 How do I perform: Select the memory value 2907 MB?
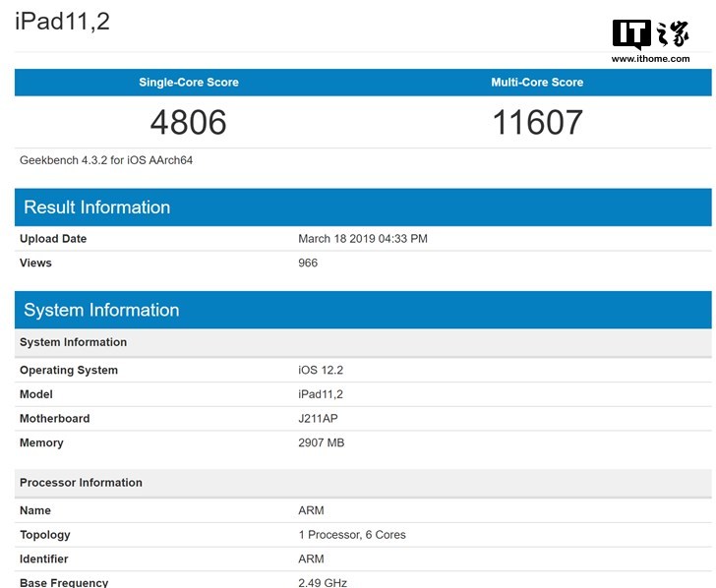tap(321, 442)
